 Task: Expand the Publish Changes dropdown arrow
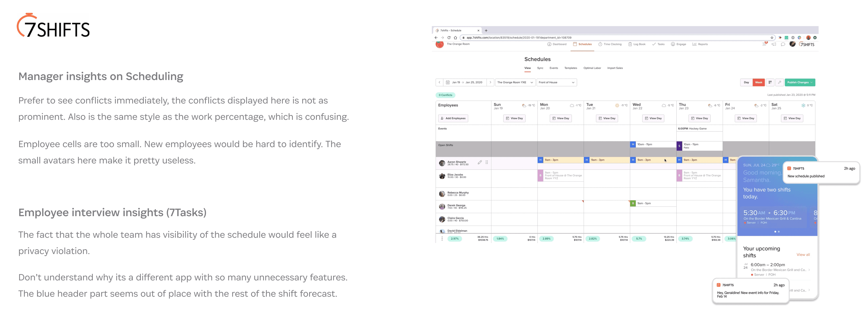(x=811, y=83)
